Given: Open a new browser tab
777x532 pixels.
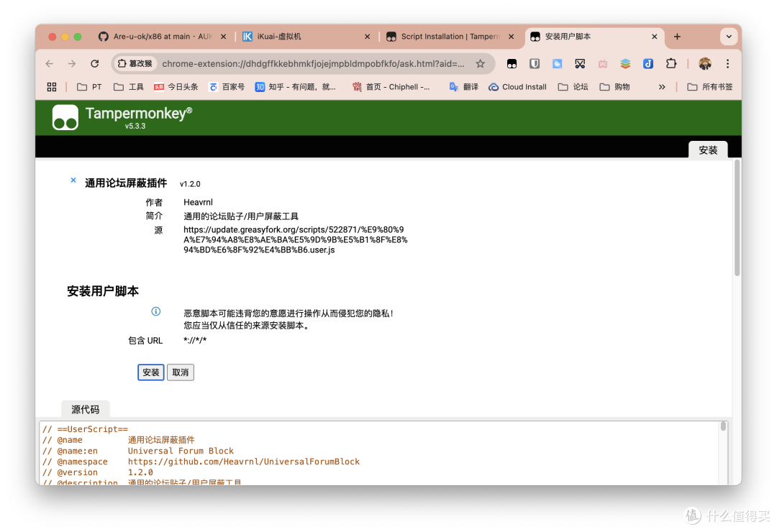Looking at the screenshot, I should coord(677,37).
